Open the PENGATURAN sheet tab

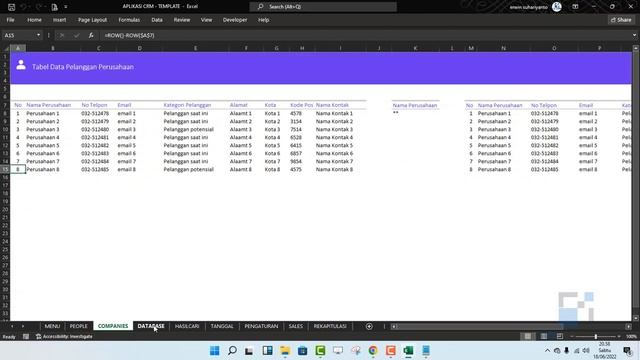click(x=261, y=326)
